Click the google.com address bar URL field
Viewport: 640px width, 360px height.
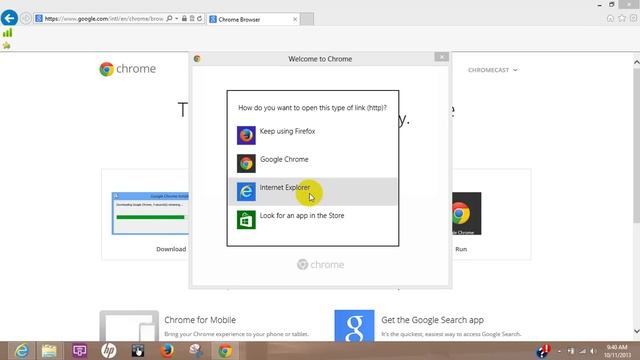[104, 19]
